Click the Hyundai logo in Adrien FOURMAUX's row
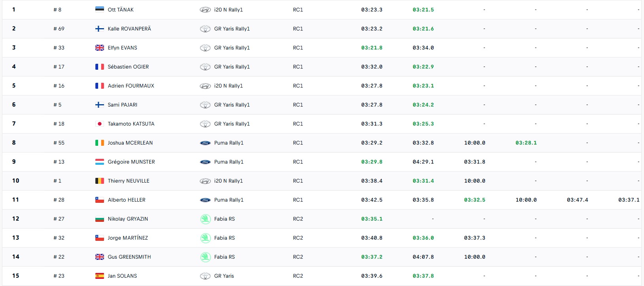The image size is (644, 286). coord(205,86)
